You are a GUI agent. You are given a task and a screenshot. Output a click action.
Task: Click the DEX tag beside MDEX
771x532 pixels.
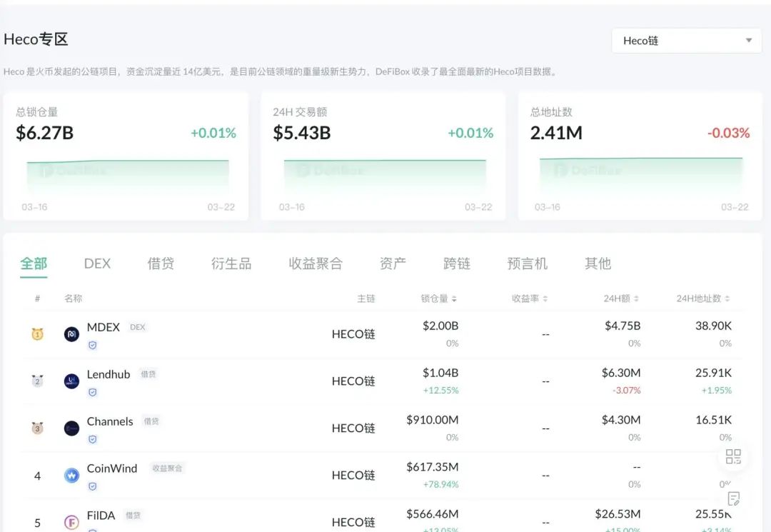138,327
